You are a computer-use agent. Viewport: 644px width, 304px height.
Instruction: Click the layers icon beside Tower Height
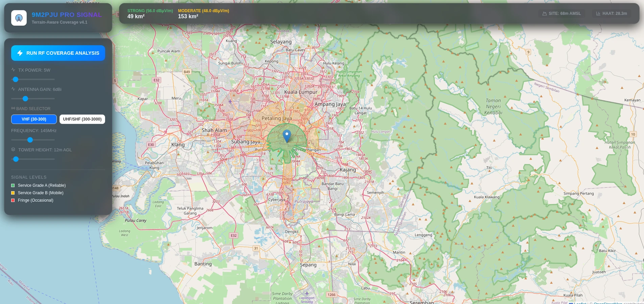pos(13,150)
